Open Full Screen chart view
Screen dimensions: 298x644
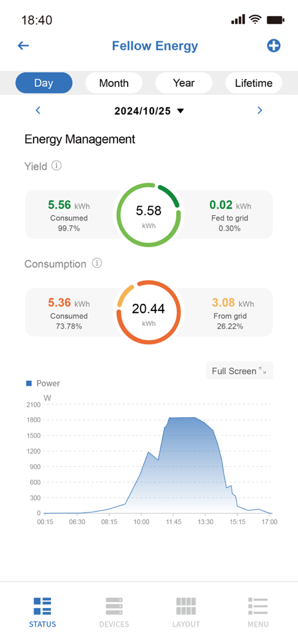pos(239,371)
